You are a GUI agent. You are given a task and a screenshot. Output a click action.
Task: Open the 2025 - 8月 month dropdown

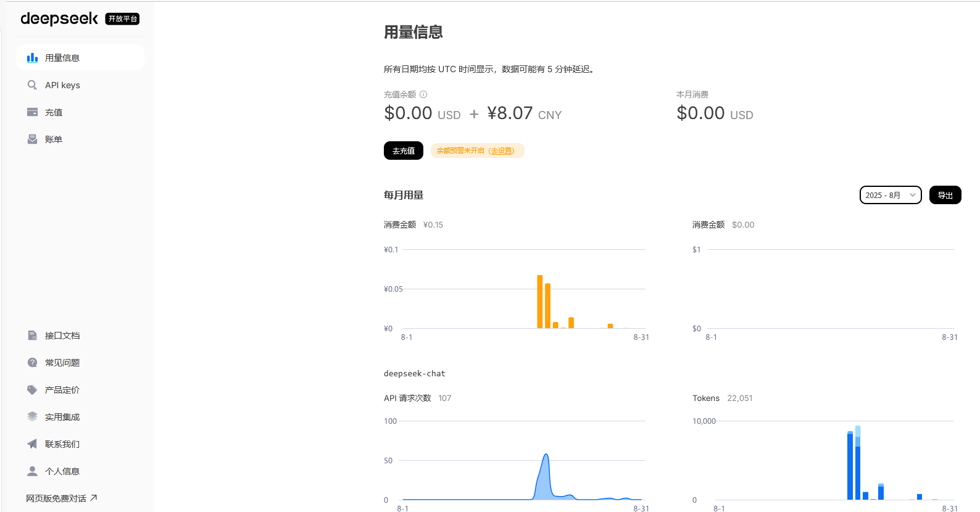click(890, 195)
